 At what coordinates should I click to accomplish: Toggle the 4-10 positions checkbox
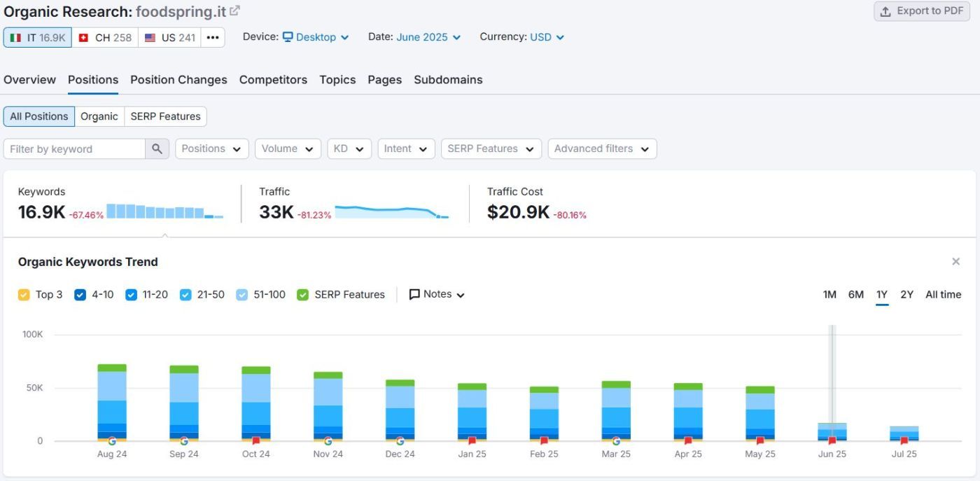(80, 295)
